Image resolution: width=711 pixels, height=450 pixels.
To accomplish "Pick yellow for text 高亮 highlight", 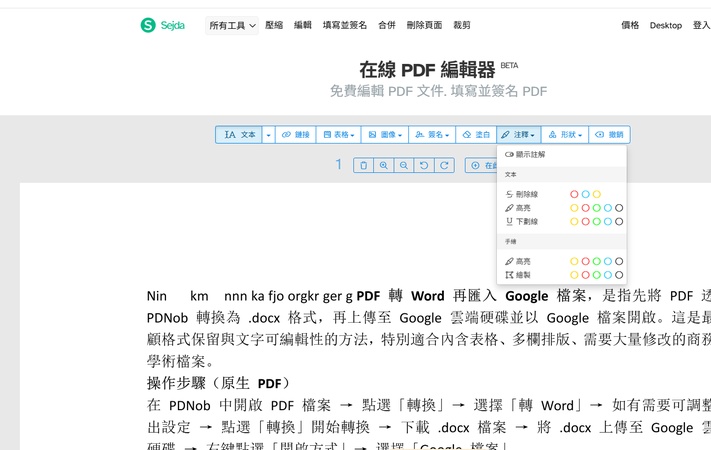I will click(574, 208).
